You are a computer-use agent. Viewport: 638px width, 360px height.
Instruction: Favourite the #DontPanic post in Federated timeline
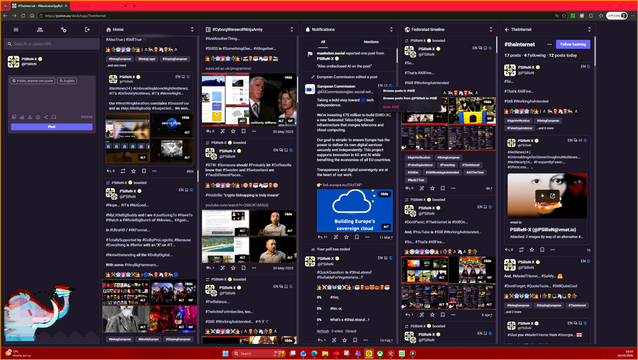point(432,314)
